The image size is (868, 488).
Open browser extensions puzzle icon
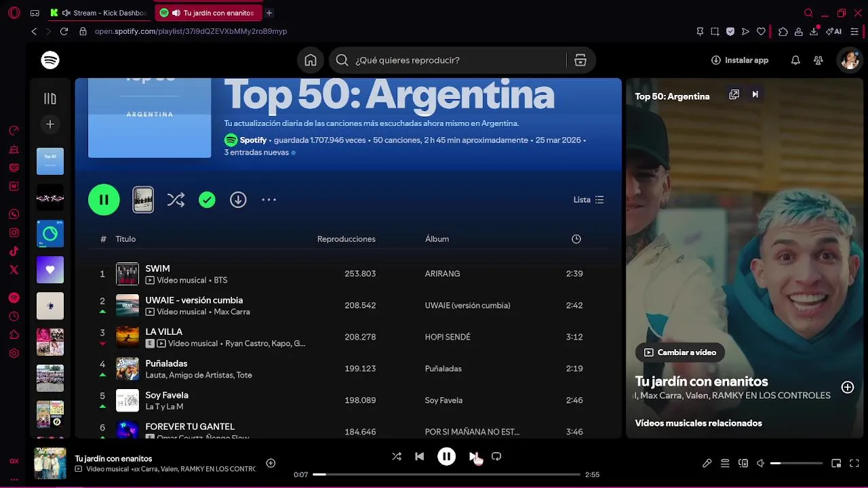[783, 31]
